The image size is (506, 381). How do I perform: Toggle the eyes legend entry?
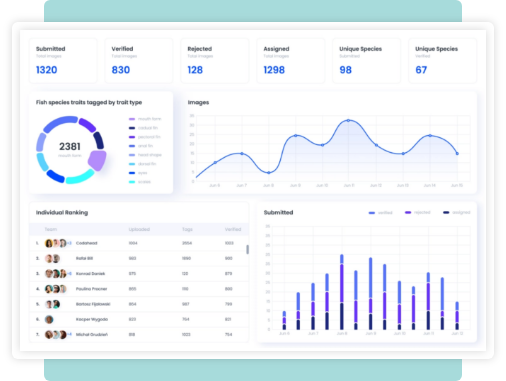138,173
